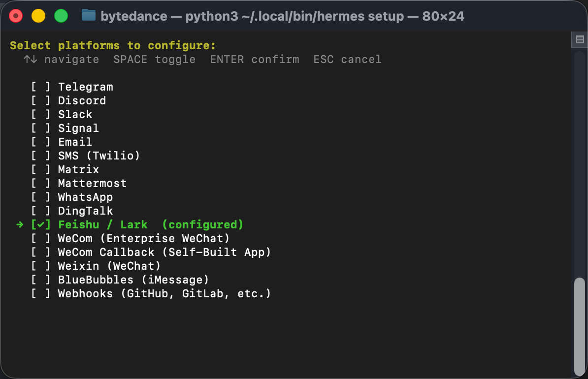Image resolution: width=588 pixels, height=379 pixels.
Task: Pick the Mattermost list entry
Action: pyautogui.click(x=92, y=183)
